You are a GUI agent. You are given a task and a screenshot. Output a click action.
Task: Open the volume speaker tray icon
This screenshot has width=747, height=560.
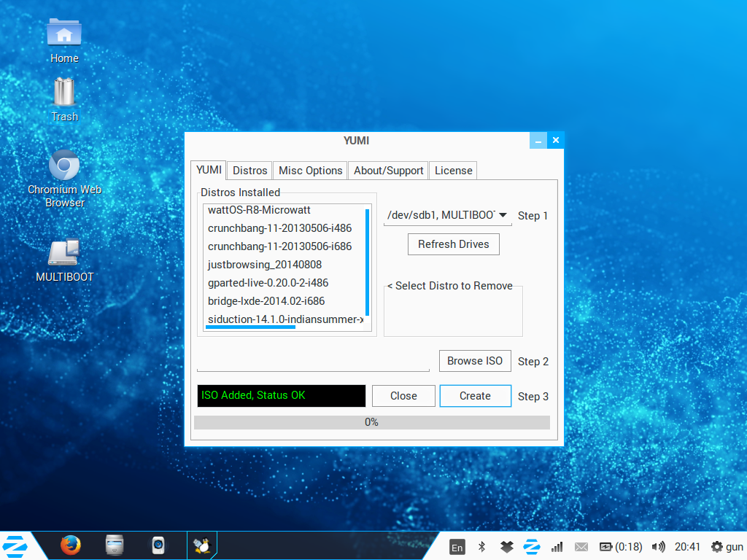tap(659, 547)
